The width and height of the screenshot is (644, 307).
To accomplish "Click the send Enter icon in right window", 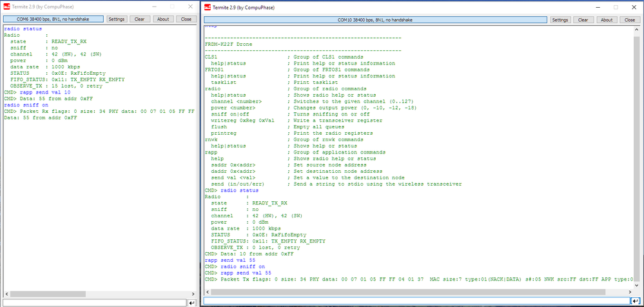I will [636, 301].
